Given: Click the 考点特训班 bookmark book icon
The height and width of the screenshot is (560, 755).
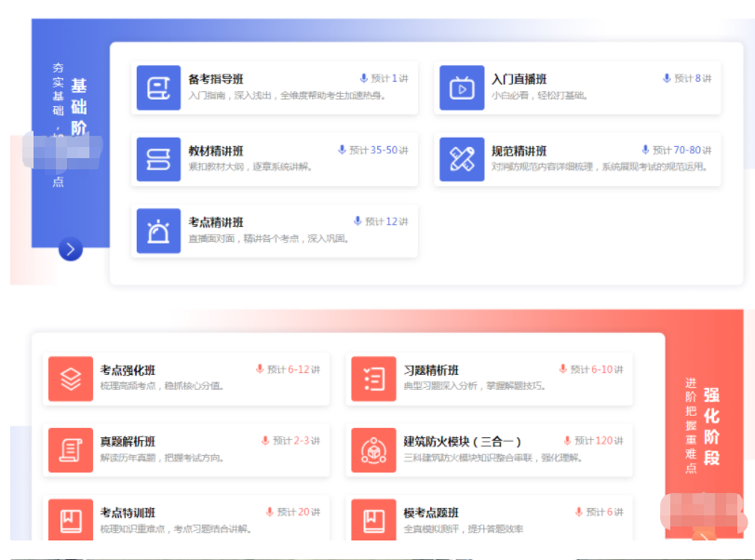Looking at the screenshot, I should [x=71, y=519].
